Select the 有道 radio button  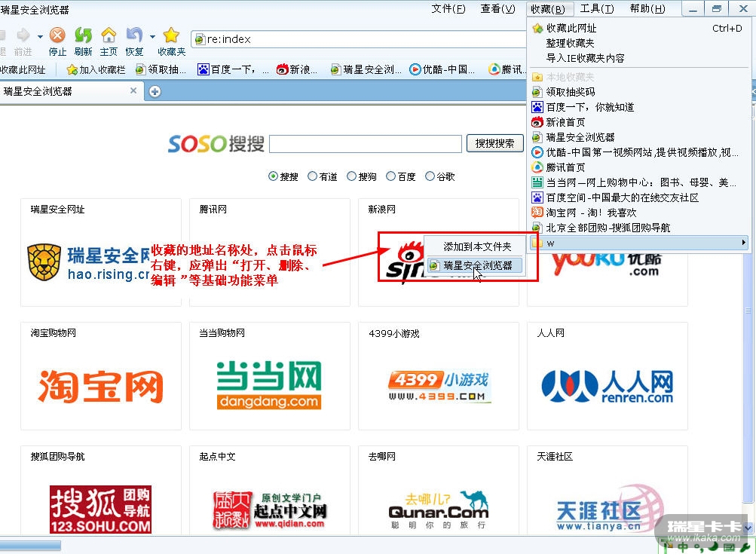click(313, 176)
